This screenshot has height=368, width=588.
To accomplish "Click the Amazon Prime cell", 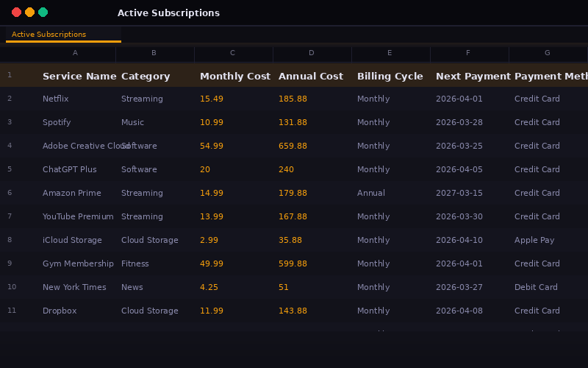I will click(x=76, y=193).
